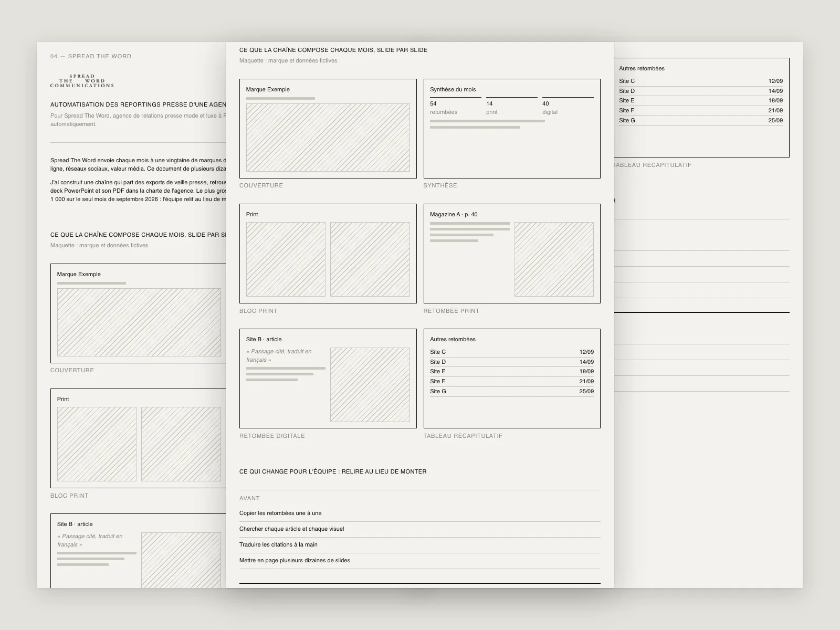This screenshot has width=840, height=630.
Task: Select the Marque Exemple cover slide on center page
Action: 328,129
